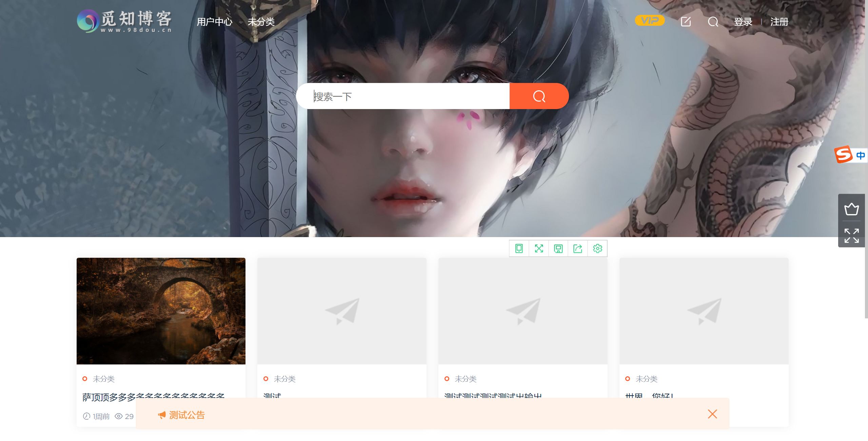Toggle the Sogou 中 language indicator

click(861, 155)
